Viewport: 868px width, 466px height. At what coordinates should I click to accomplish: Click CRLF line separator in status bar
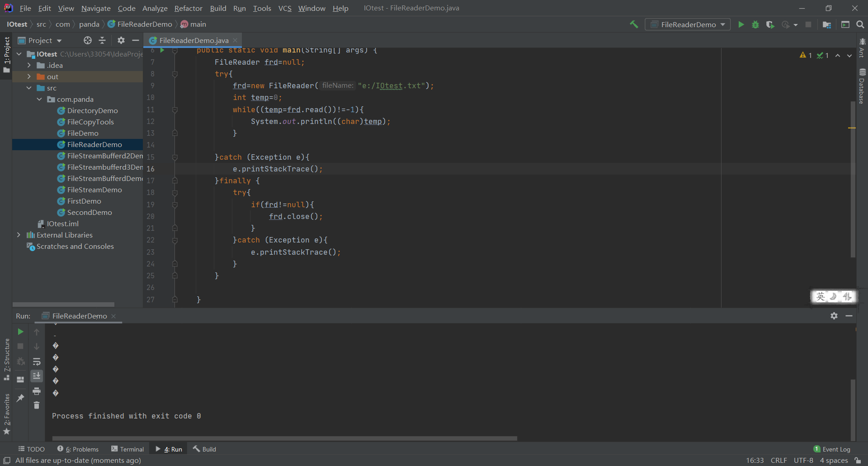pos(778,460)
